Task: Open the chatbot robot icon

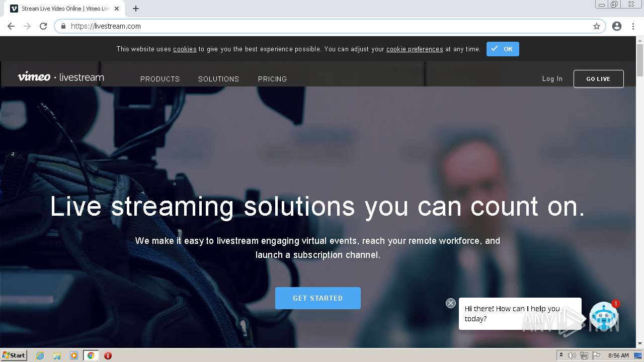Action: [x=604, y=316]
